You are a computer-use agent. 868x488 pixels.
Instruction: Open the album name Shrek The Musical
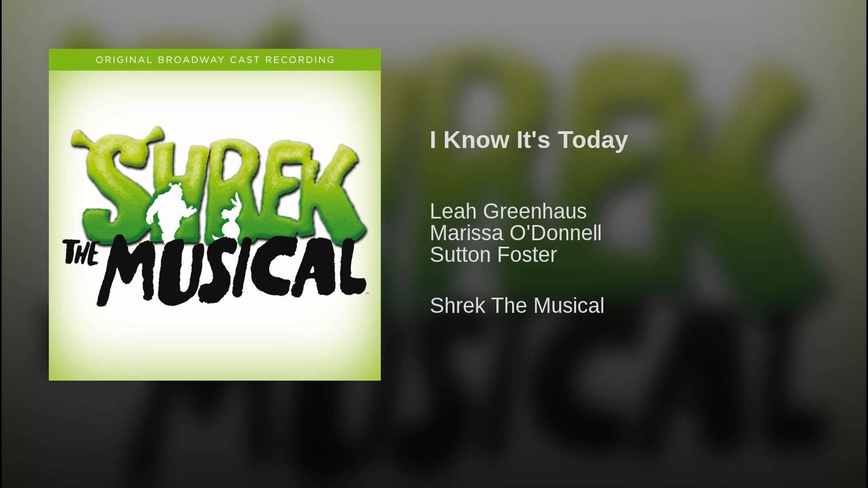[517, 305]
